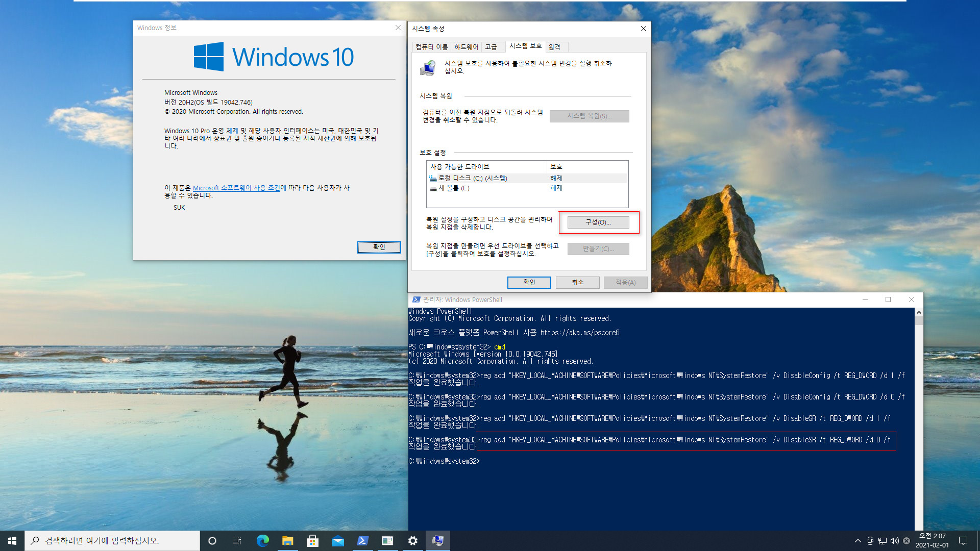Click the 사용 가능한 드라이브 column header

click(x=487, y=167)
